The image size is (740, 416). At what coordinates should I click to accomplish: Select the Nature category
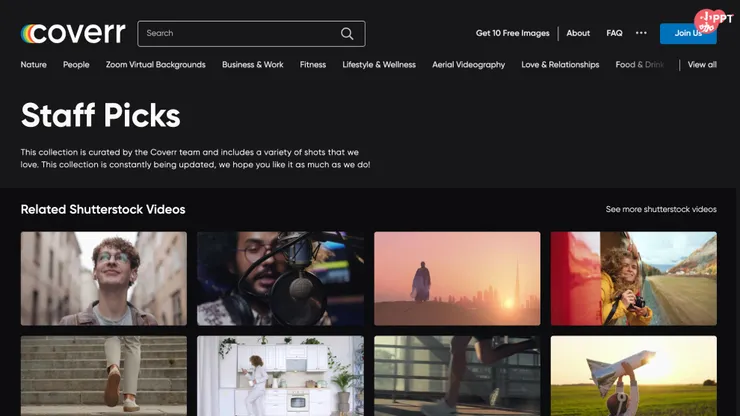click(34, 65)
